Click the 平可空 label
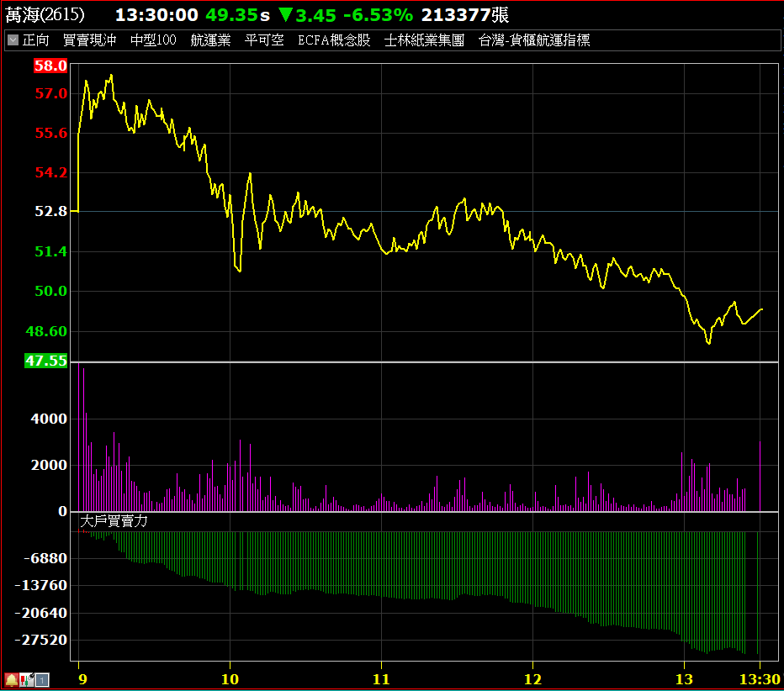Viewport: 784px width, 691px height. (x=264, y=40)
